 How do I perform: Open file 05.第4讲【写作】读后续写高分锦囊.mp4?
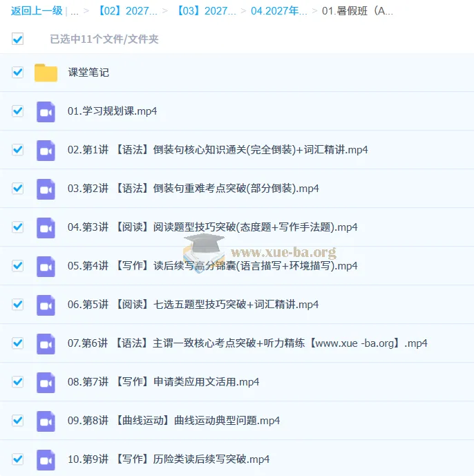[213, 266]
